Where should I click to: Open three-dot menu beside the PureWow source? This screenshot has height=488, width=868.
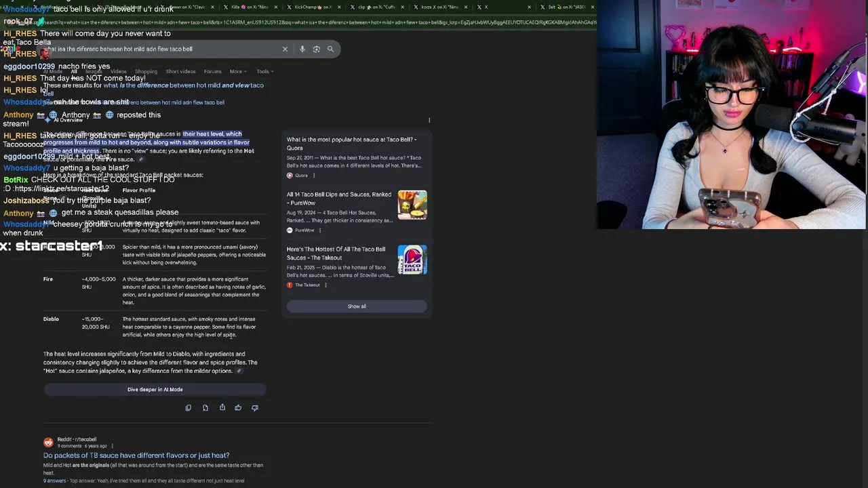pyautogui.click(x=320, y=230)
